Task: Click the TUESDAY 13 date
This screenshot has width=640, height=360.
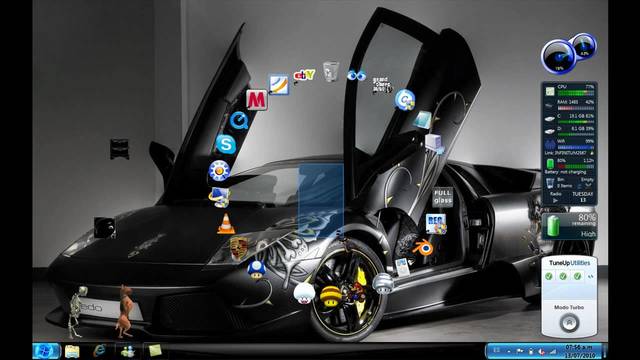Action: pyautogui.click(x=582, y=197)
